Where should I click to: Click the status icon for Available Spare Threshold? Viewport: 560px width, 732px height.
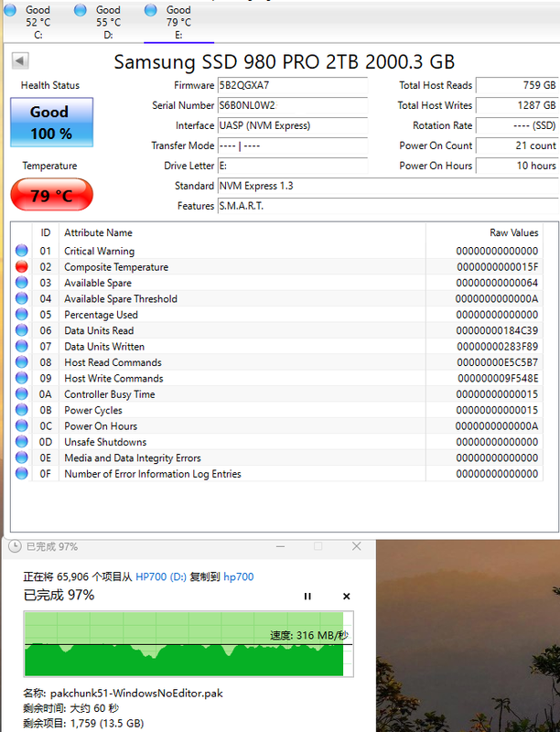pyautogui.click(x=21, y=298)
